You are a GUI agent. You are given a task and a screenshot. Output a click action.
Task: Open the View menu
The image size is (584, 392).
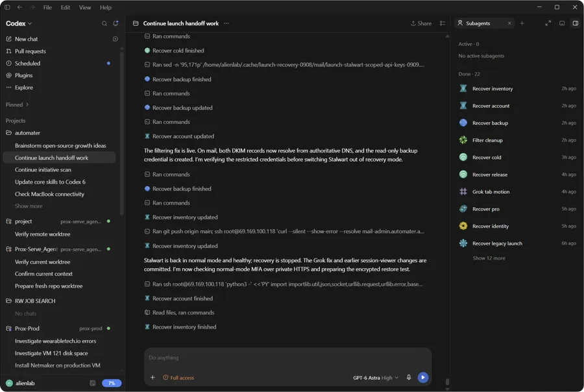coord(85,7)
